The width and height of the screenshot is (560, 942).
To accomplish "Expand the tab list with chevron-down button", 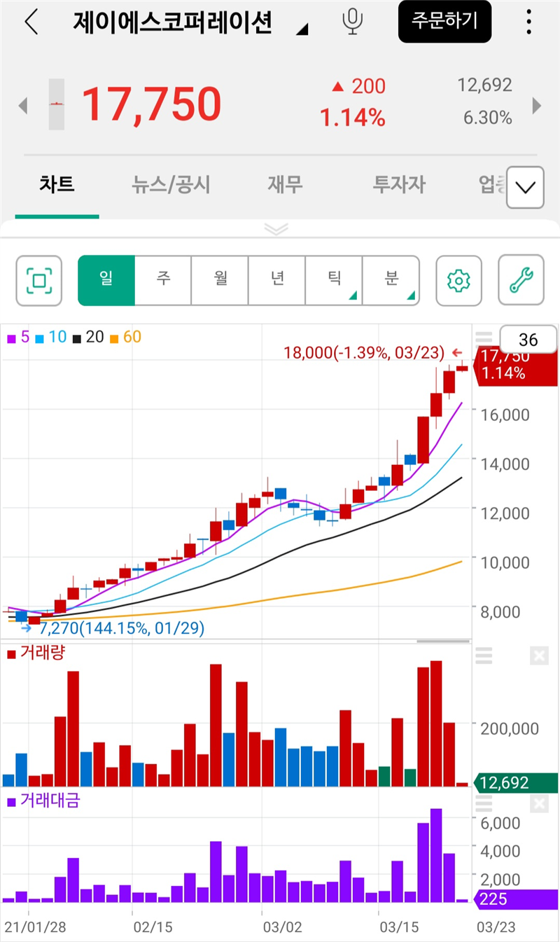I will [x=525, y=187].
